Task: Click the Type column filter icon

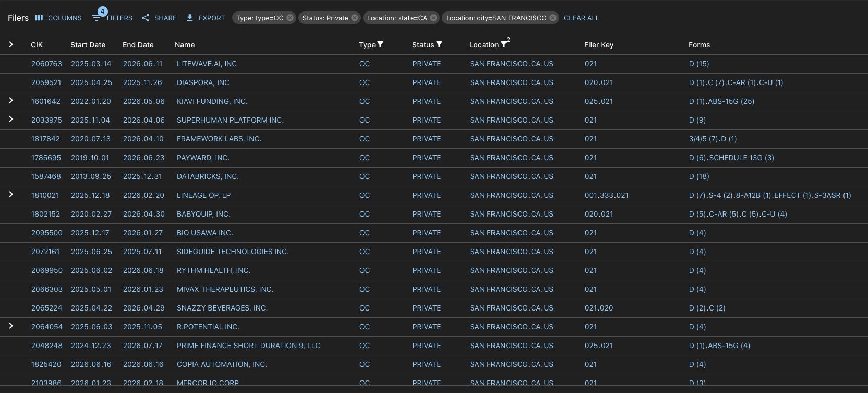Action: pyautogui.click(x=380, y=44)
